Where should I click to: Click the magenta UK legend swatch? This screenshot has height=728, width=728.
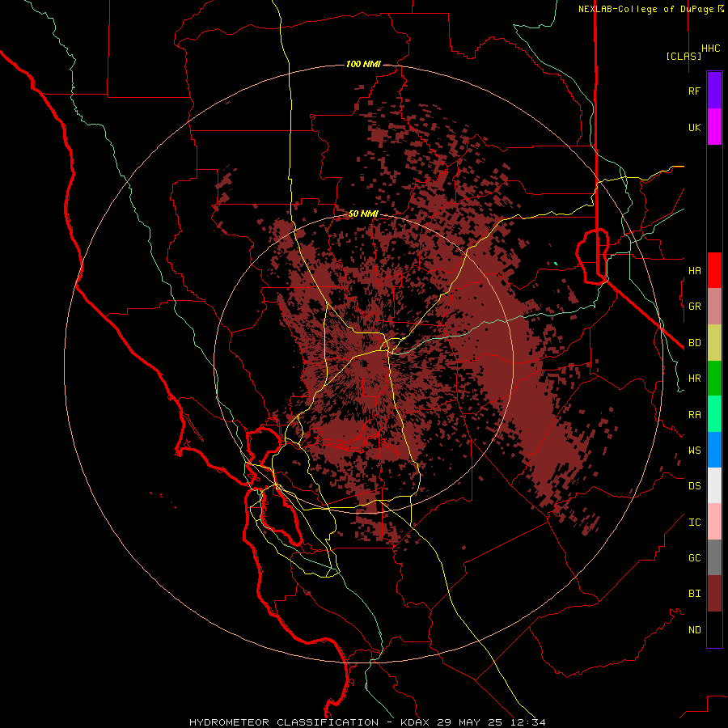(714, 127)
